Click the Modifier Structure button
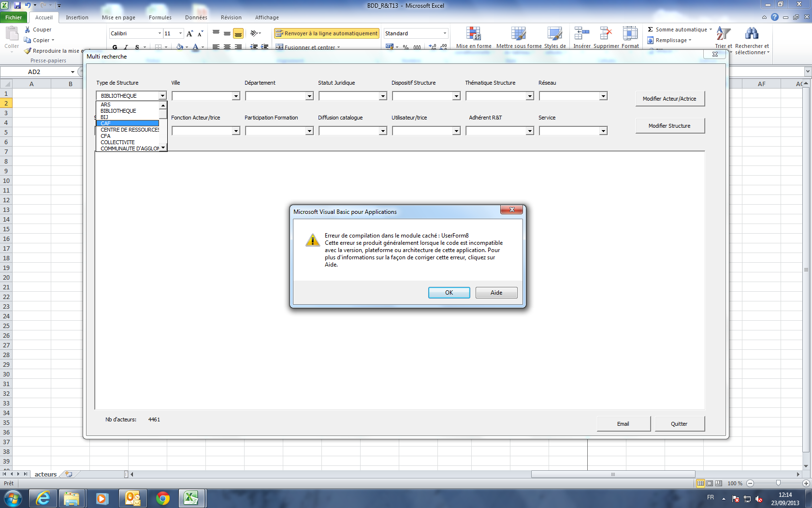The image size is (812, 508). (669, 126)
